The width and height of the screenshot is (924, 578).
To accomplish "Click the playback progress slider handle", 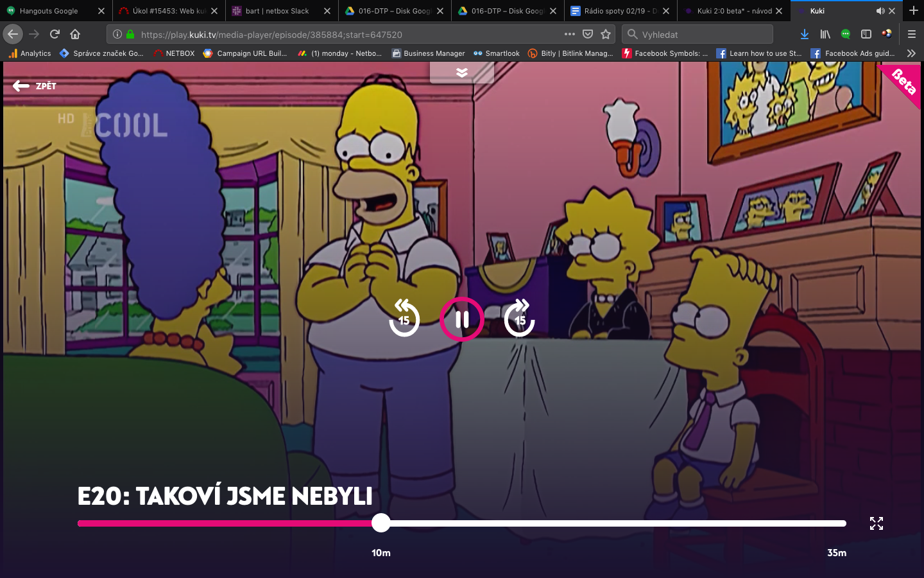I will [381, 523].
